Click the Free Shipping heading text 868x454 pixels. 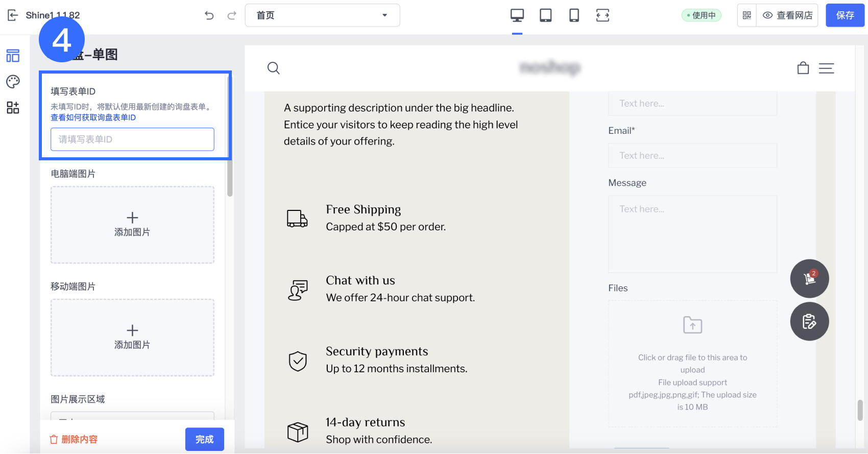364,209
